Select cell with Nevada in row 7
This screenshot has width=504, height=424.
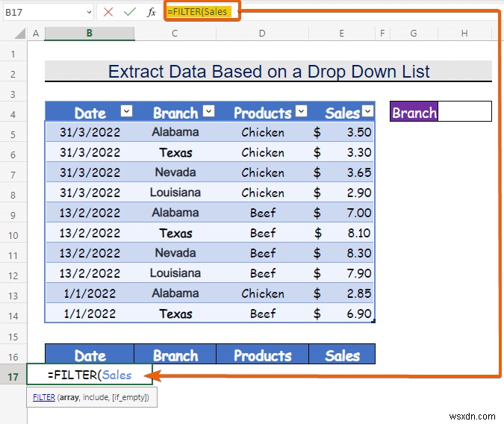175,172
